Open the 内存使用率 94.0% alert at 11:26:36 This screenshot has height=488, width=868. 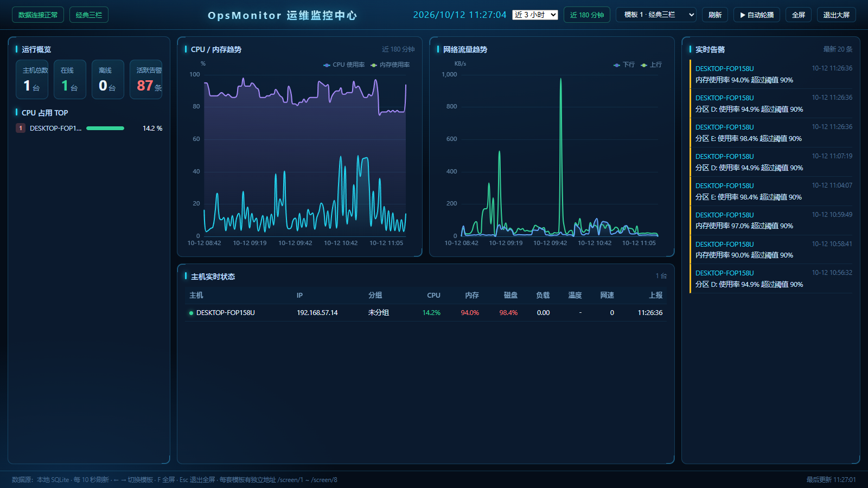771,74
